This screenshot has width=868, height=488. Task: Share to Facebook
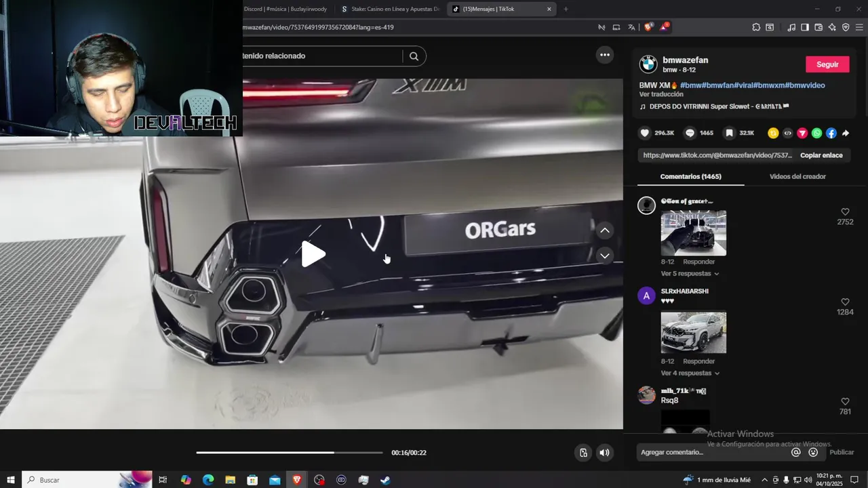(x=831, y=133)
